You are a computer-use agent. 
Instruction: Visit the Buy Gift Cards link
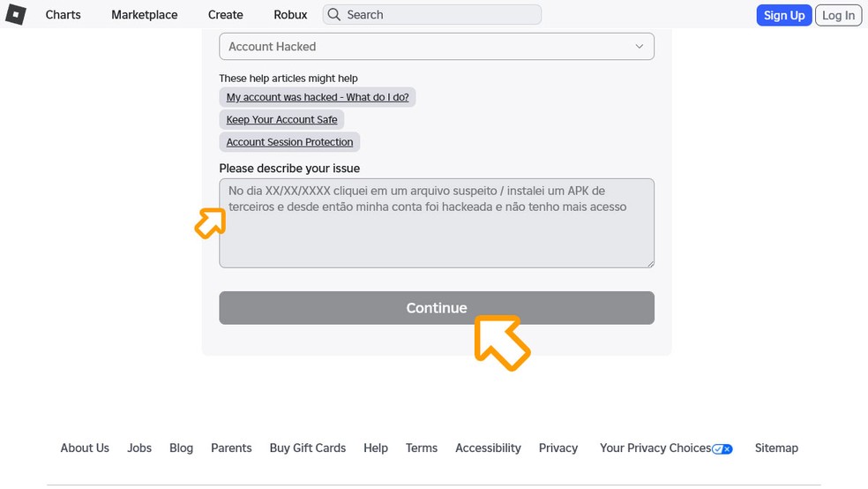[308, 448]
